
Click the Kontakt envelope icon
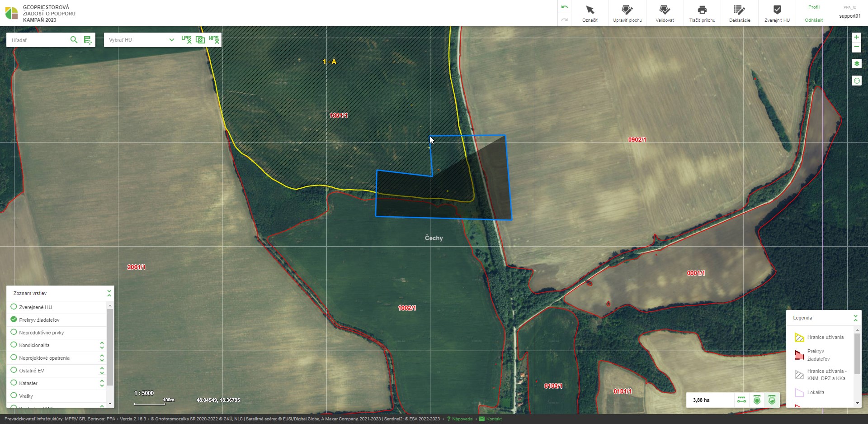coord(481,419)
